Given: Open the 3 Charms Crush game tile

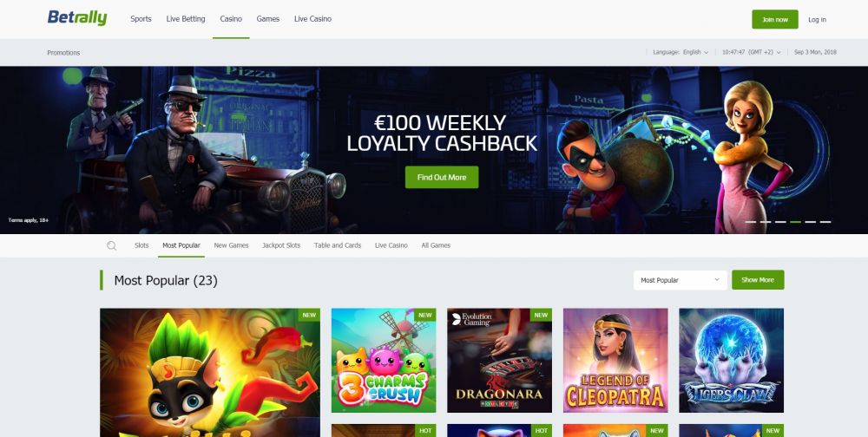Looking at the screenshot, I should (x=384, y=360).
